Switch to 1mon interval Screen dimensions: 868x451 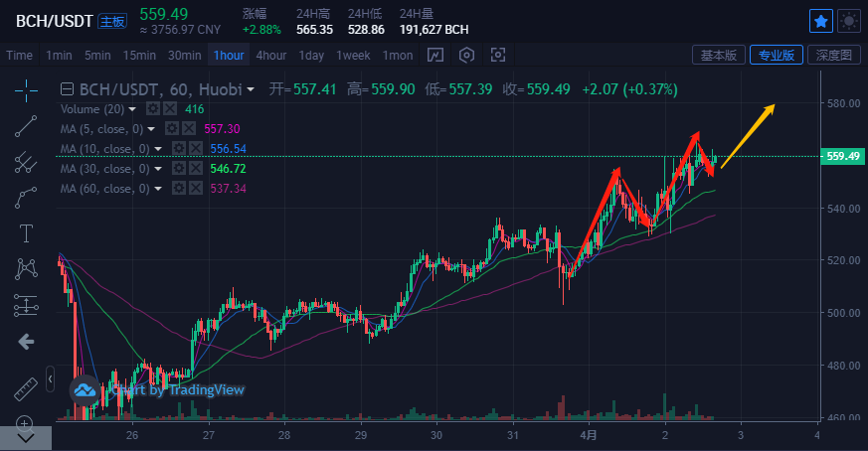(x=398, y=56)
